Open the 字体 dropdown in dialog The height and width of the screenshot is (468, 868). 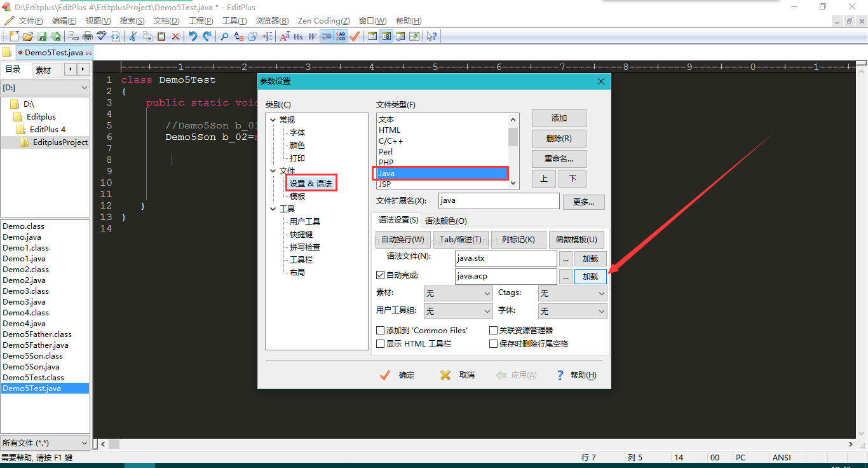click(573, 311)
